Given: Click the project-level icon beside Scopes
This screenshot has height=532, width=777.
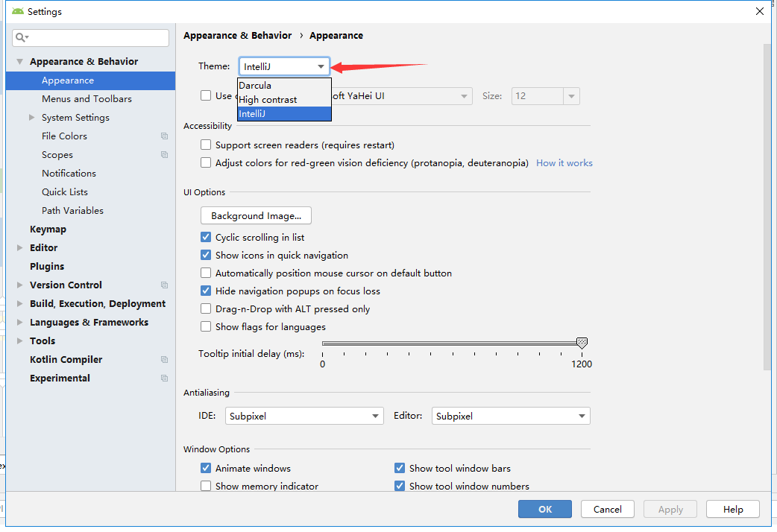Looking at the screenshot, I should 164,155.
